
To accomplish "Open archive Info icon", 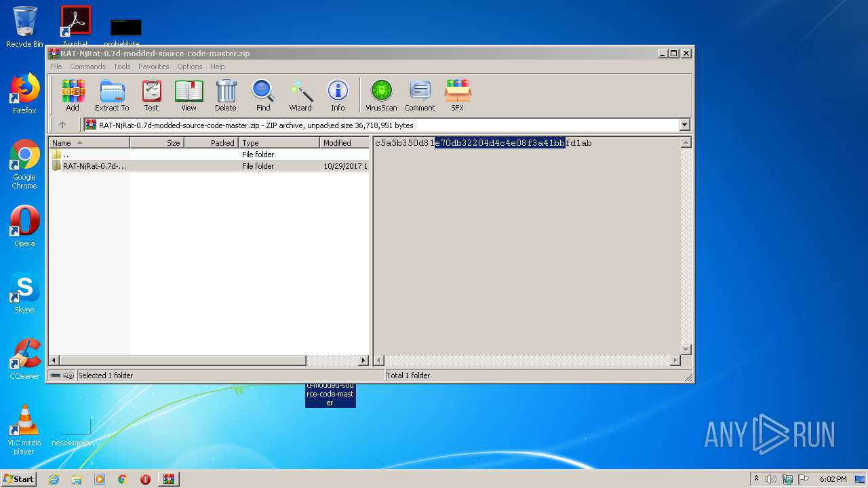I will click(338, 95).
